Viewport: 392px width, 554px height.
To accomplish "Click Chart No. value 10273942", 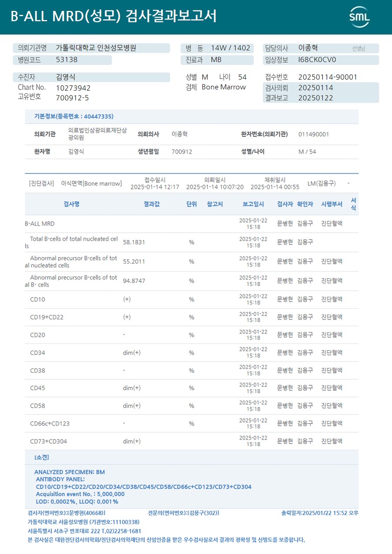I will pos(73,88).
